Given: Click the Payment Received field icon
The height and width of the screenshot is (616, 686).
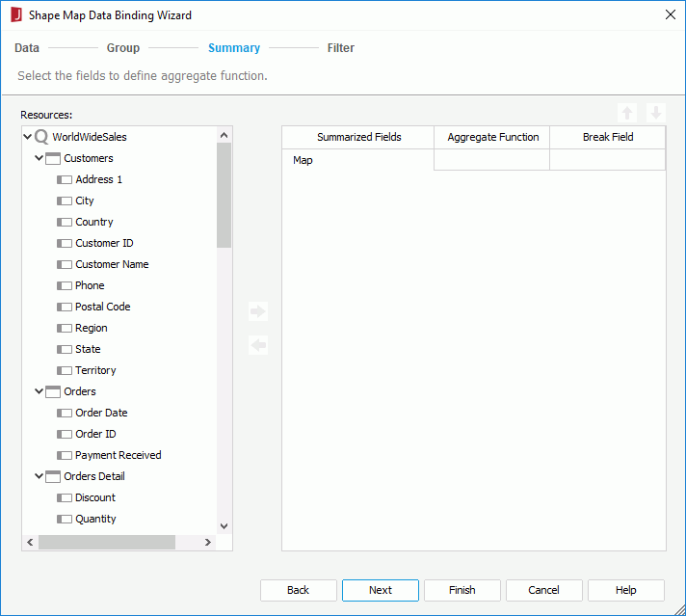Looking at the screenshot, I should point(65,456).
